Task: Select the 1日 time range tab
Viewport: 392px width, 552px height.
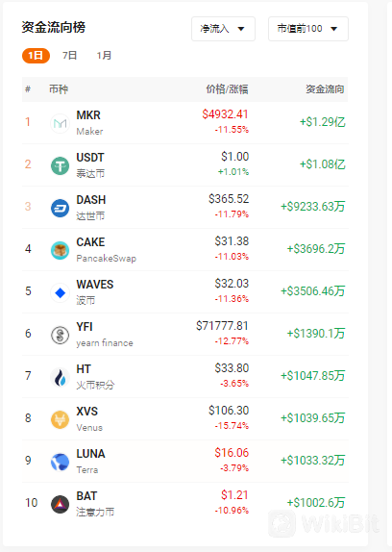Action: 36,56
